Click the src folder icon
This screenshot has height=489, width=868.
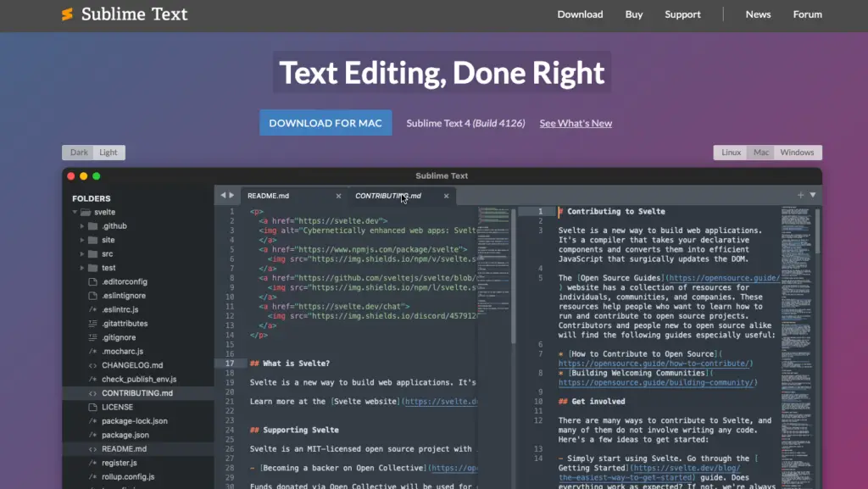click(x=93, y=254)
